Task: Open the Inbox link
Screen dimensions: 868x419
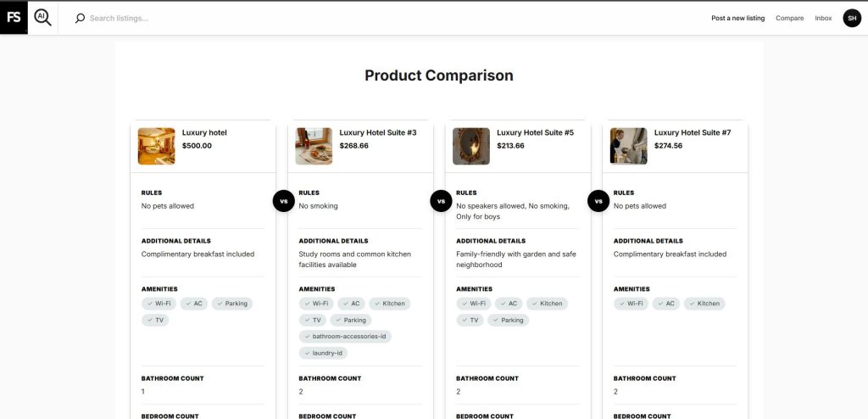Action: (x=823, y=18)
